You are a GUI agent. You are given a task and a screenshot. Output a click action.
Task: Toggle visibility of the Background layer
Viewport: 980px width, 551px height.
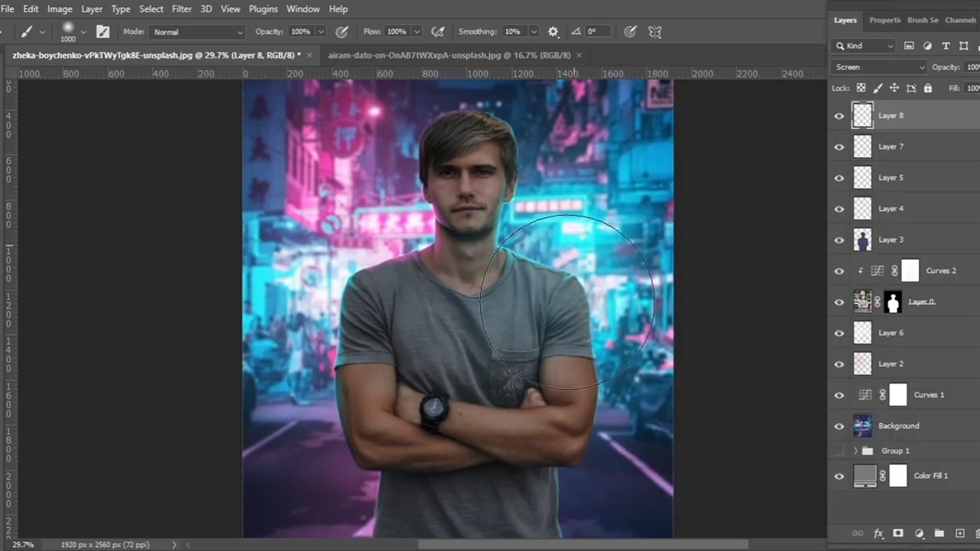[839, 426]
